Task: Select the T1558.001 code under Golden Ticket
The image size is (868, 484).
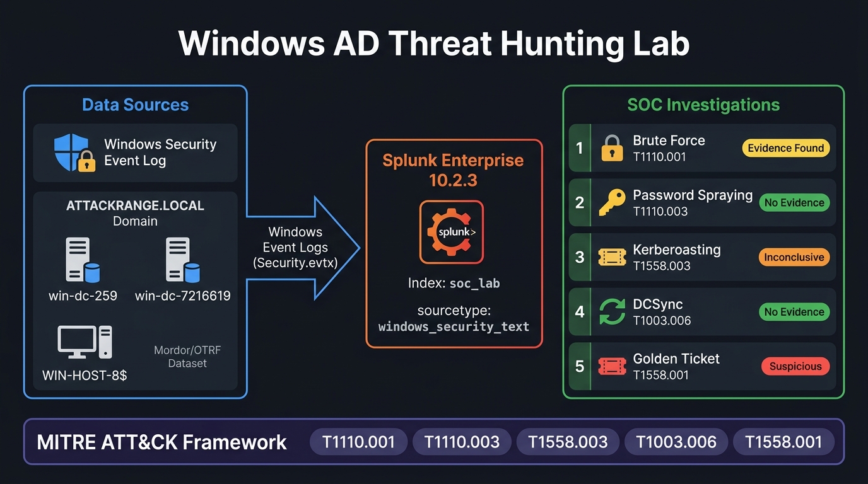Action: tap(660, 375)
